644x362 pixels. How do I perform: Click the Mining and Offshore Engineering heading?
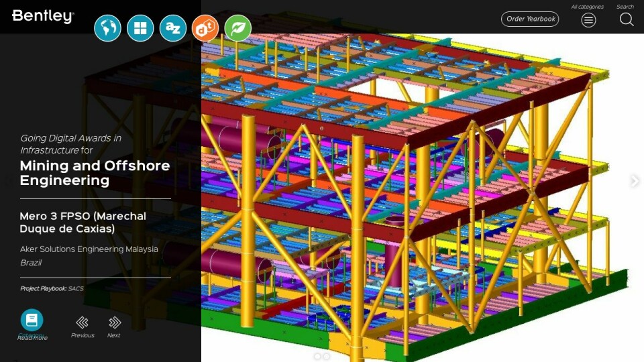tap(95, 173)
